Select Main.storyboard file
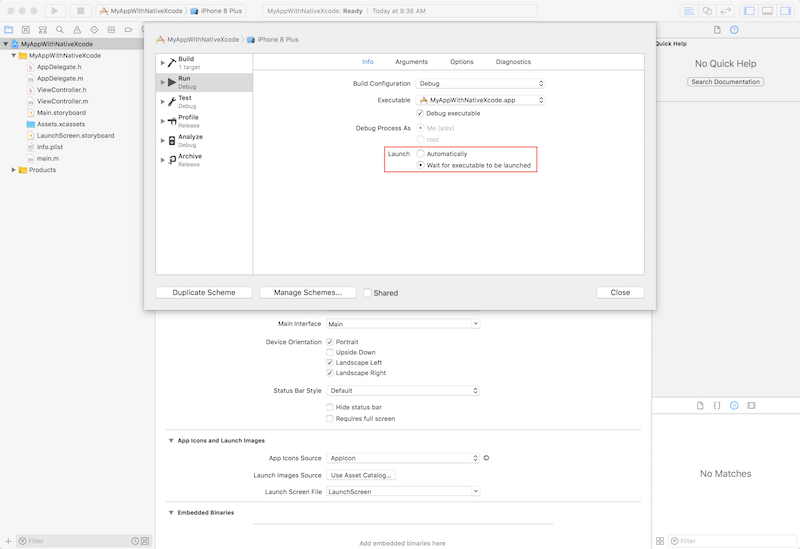The height and width of the screenshot is (549, 800). [61, 113]
